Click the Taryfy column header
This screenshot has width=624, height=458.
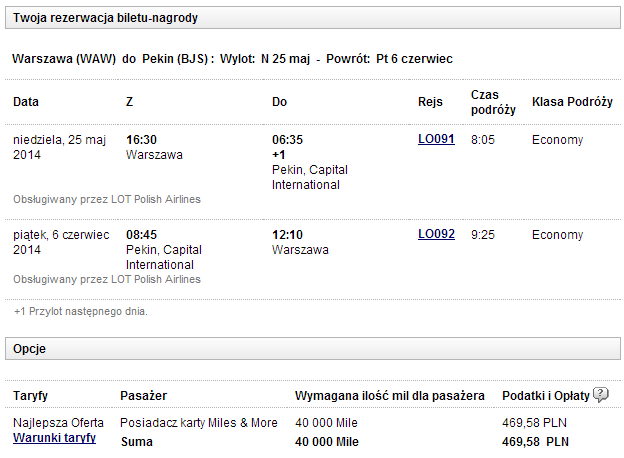tap(32, 395)
